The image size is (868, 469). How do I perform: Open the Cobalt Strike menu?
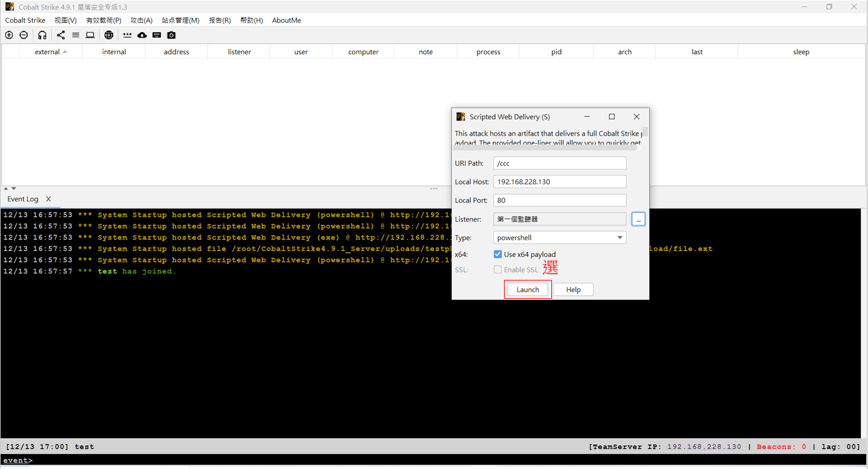click(25, 20)
